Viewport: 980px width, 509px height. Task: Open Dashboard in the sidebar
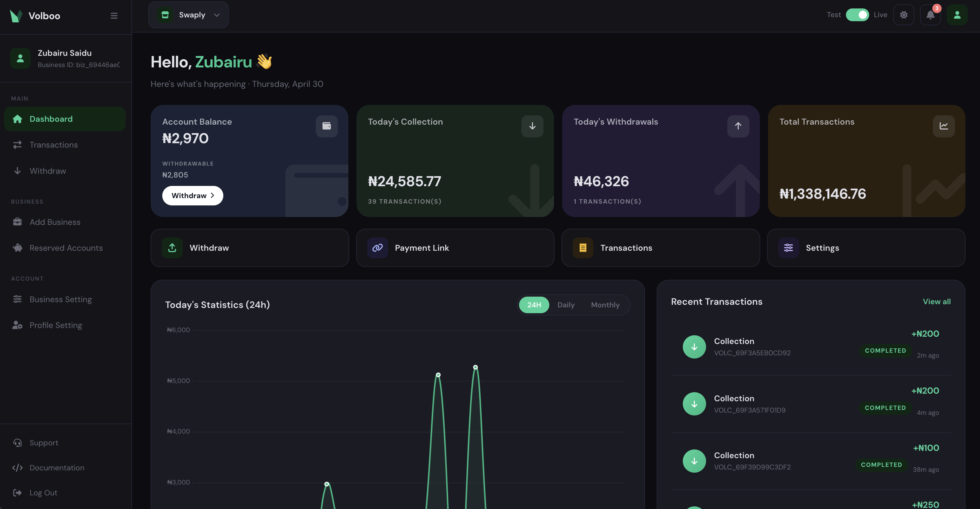click(65, 119)
